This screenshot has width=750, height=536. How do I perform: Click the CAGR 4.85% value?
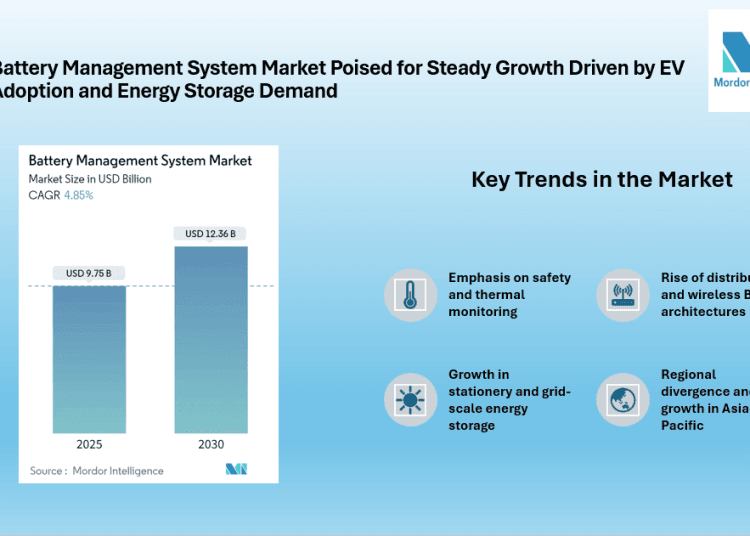[x=79, y=195]
